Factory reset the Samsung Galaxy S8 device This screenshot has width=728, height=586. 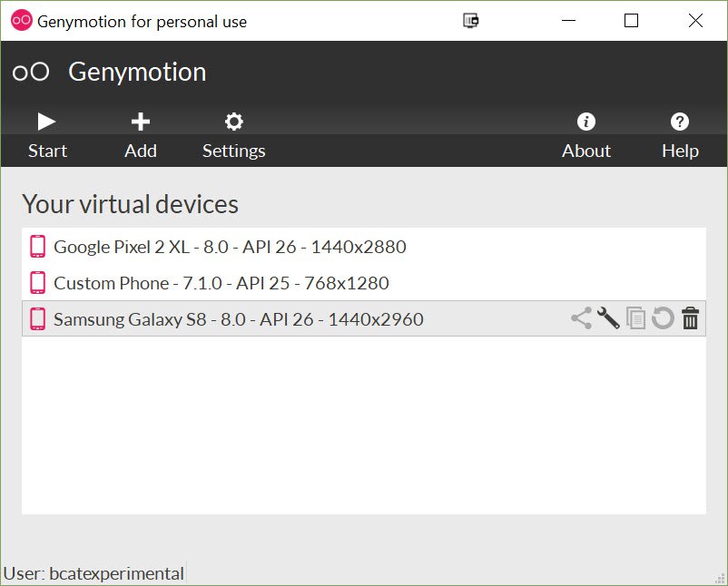click(x=663, y=318)
